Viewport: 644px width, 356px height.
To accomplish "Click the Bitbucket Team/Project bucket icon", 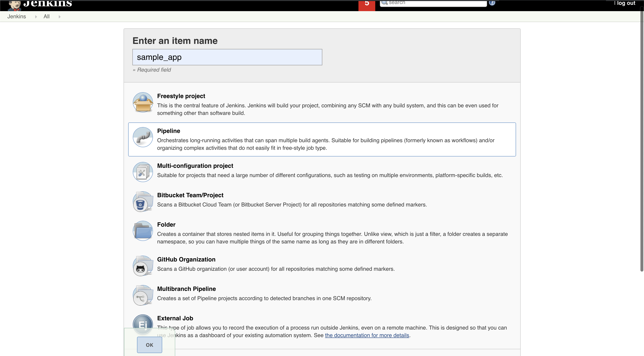I will pyautogui.click(x=143, y=201).
